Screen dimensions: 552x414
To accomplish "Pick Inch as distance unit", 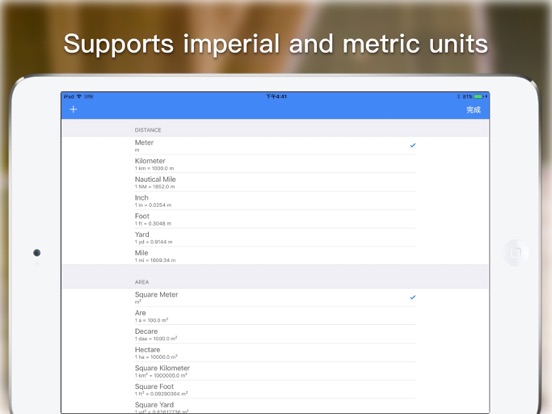I will pyautogui.click(x=275, y=201).
